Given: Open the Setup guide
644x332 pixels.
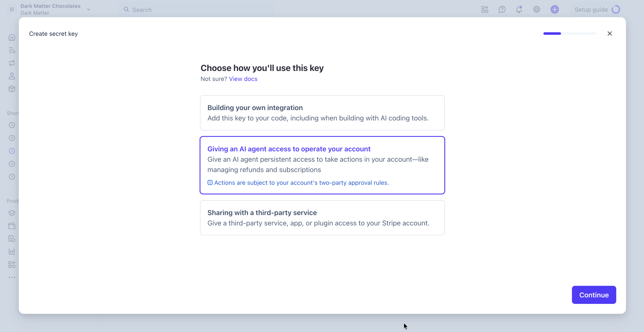Looking at the screenshot, I should click(597, 10).
